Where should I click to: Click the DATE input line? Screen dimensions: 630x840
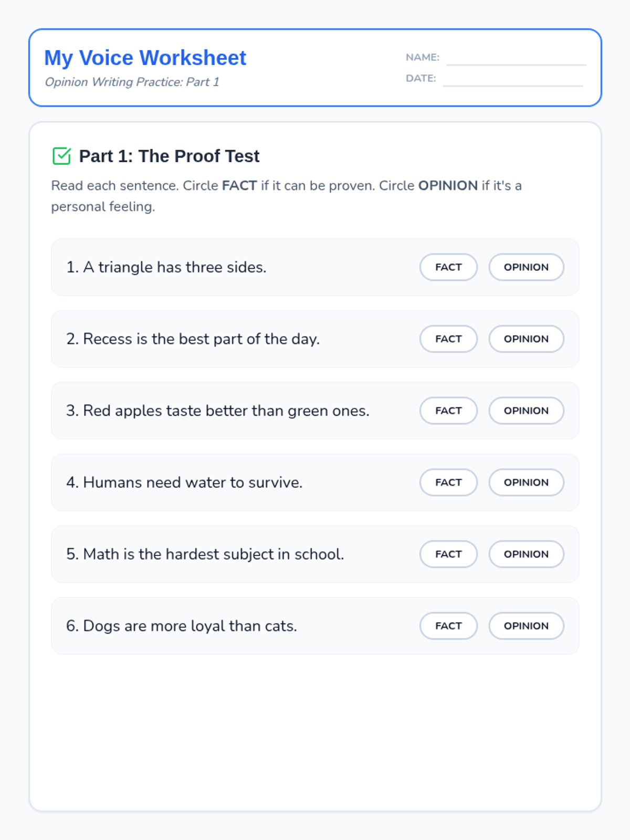coord(513,80)
